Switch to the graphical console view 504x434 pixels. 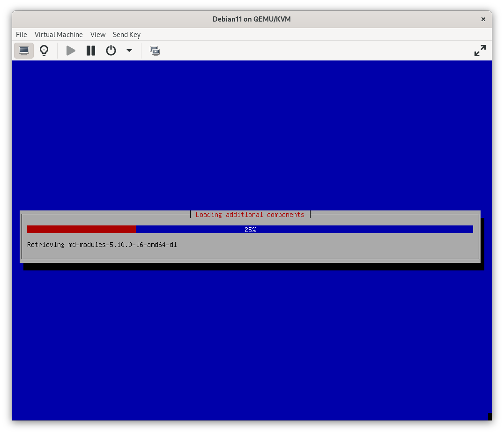(24, 50)
